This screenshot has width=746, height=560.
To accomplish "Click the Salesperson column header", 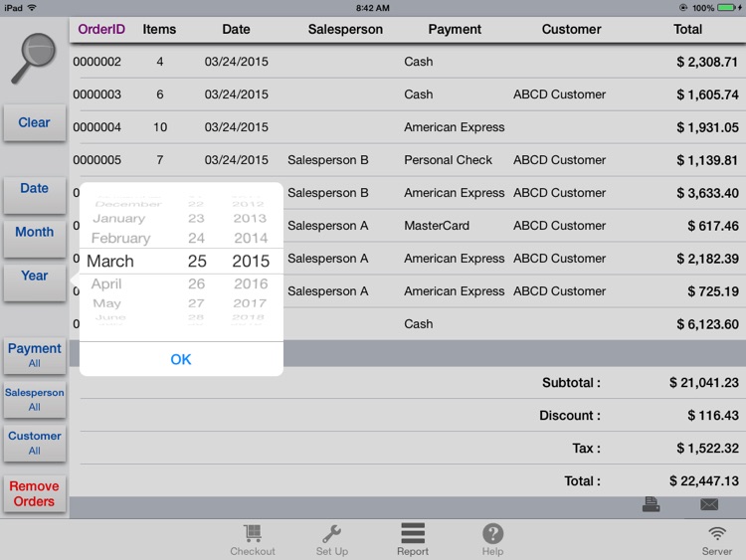I will point(345,30).
